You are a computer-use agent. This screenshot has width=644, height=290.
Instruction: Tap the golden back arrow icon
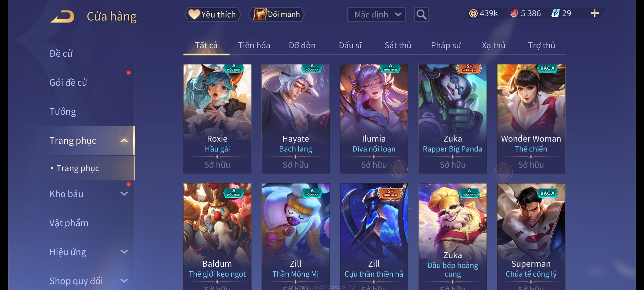[63, 16]
